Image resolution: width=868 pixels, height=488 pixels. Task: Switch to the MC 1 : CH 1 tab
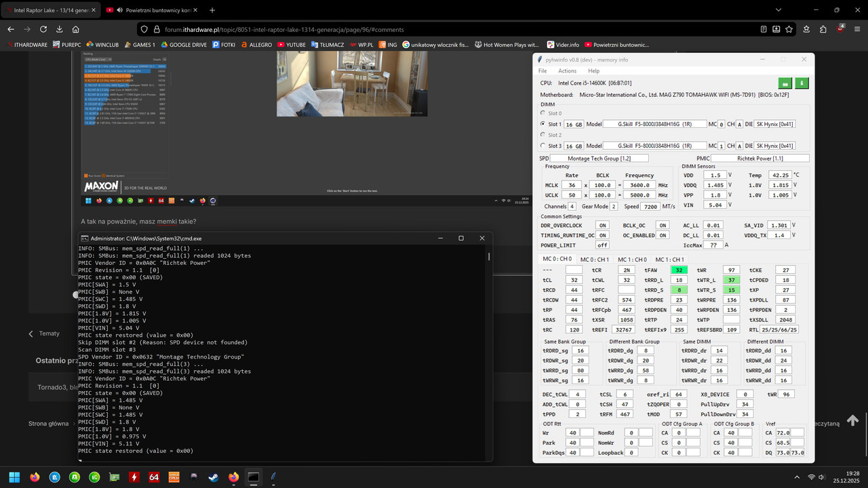point(669,259)
